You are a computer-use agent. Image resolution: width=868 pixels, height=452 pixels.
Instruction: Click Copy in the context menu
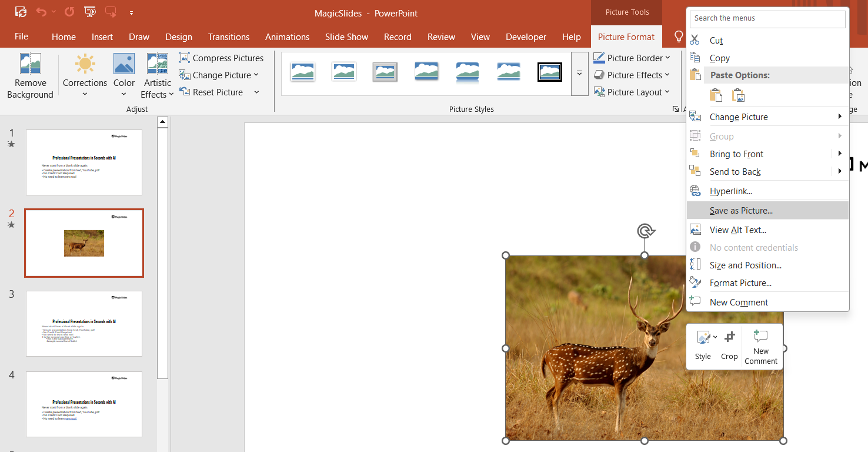tap(719, 58)
